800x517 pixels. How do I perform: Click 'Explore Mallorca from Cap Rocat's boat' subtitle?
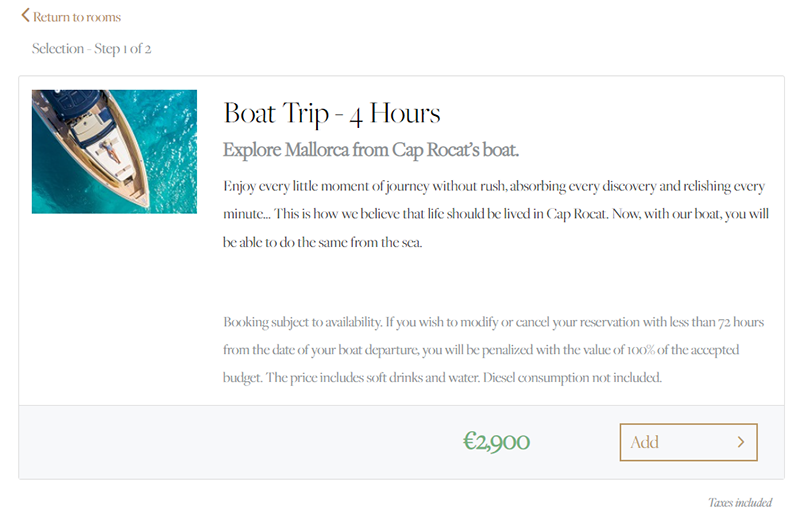coord(371,151)
